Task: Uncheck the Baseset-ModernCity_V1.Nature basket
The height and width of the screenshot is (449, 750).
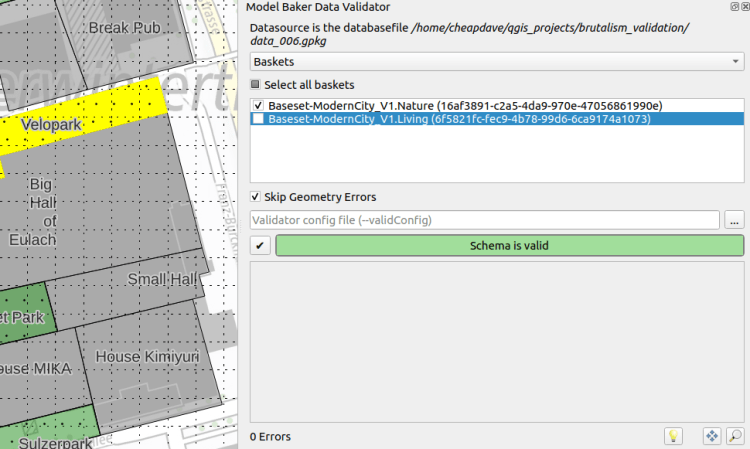Action: point(258,105)
